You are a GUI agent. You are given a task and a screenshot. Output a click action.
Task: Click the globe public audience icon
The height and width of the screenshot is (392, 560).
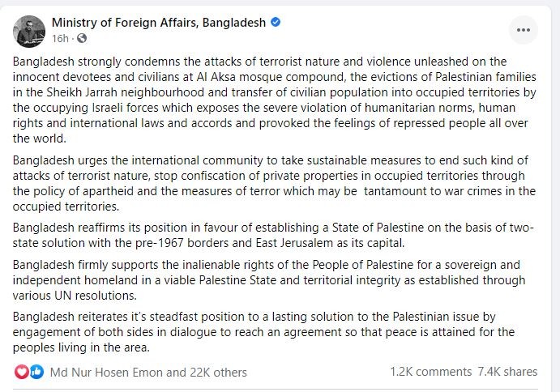[x=82, y=38]
